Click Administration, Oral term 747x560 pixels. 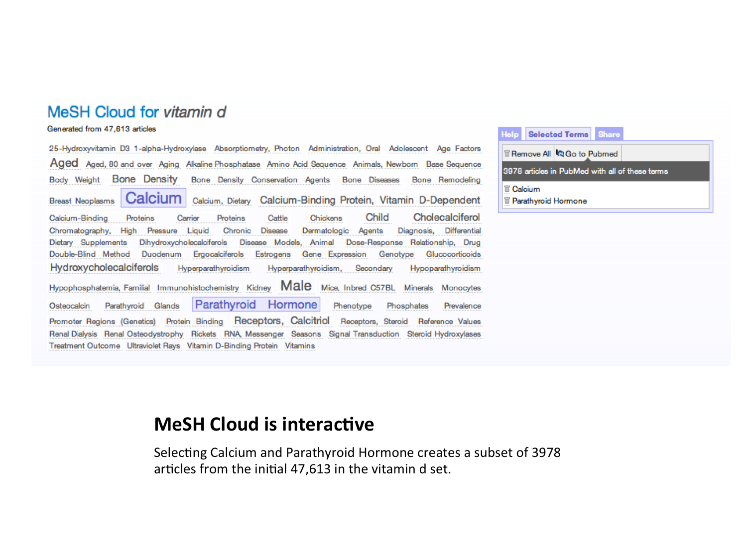pyautogui.click(x=344, y=148)
